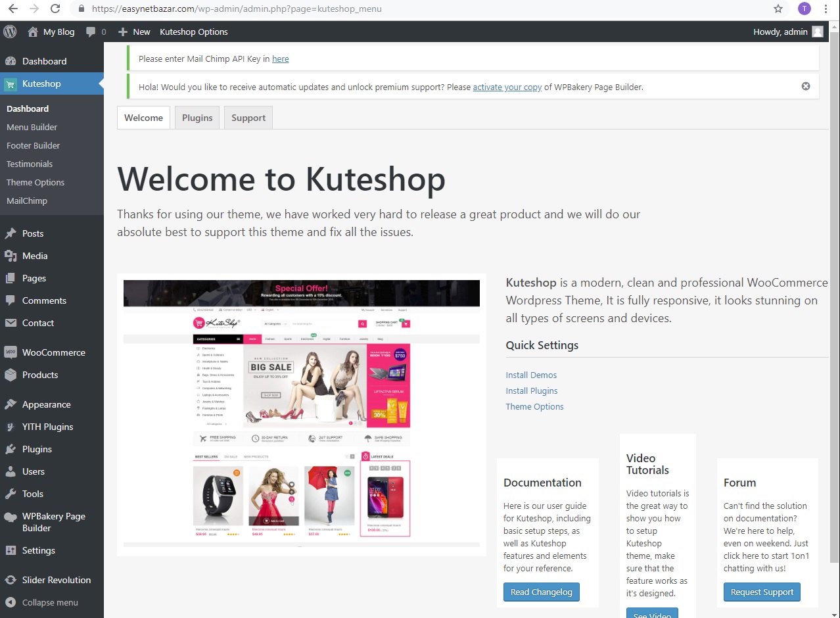Click the Kuteshop cart icon in sidebar
The width and height of the screenshot is (840, 618).
11,83
